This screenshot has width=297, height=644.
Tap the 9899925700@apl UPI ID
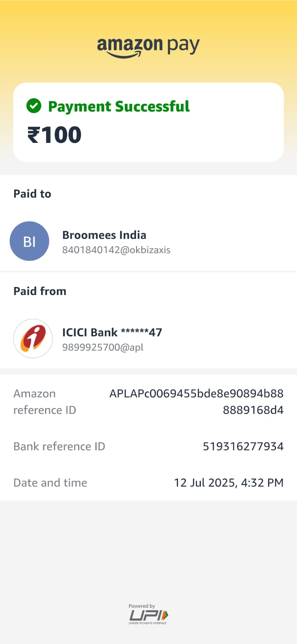(x=103, y=347)
